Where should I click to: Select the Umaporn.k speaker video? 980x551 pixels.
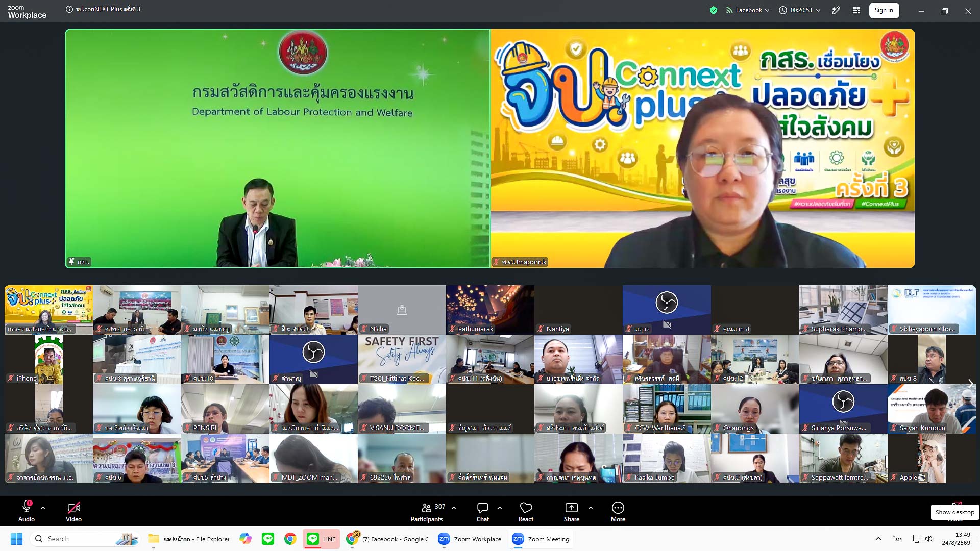pyautogui.click(x=702, y=148)
